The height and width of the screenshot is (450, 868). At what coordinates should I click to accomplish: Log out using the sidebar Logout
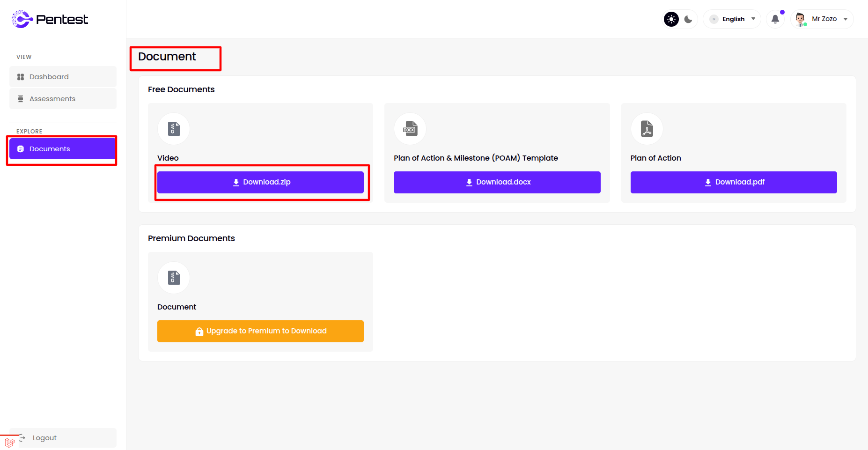point(44,438)
